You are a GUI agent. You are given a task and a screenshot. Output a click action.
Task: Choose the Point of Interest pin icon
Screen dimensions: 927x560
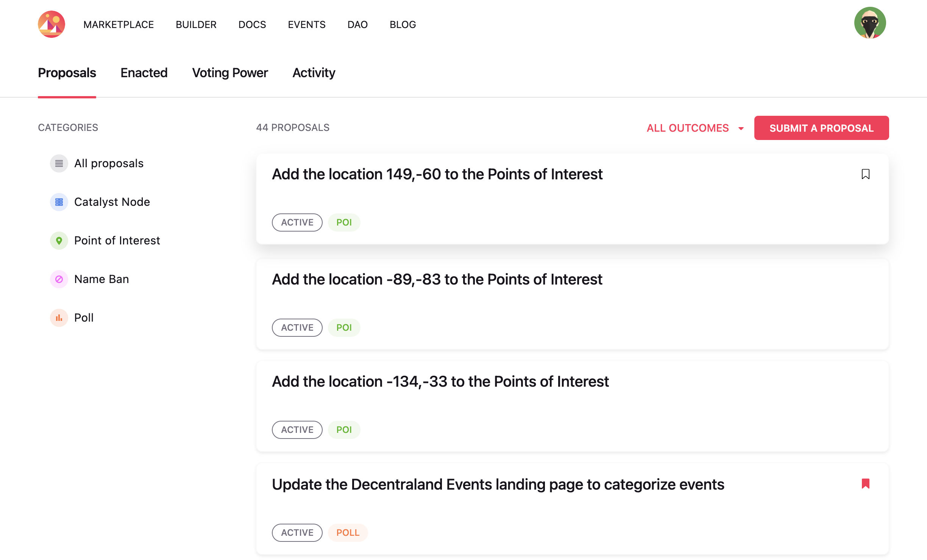click(59, 241)
